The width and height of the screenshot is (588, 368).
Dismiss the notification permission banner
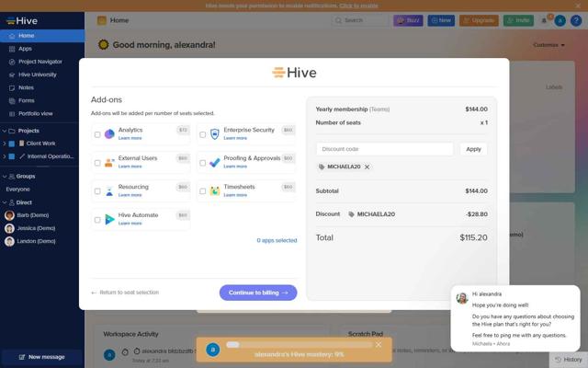pos(578,6)
